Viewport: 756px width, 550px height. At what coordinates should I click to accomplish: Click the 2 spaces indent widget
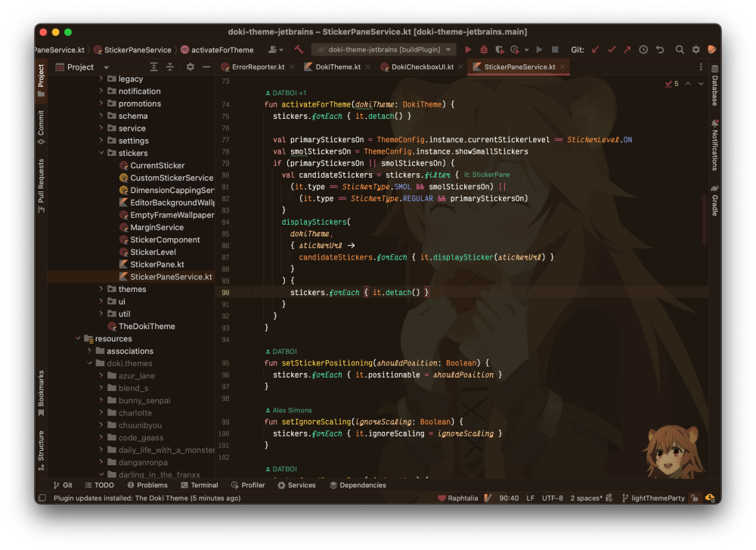(x=587, y=499)
